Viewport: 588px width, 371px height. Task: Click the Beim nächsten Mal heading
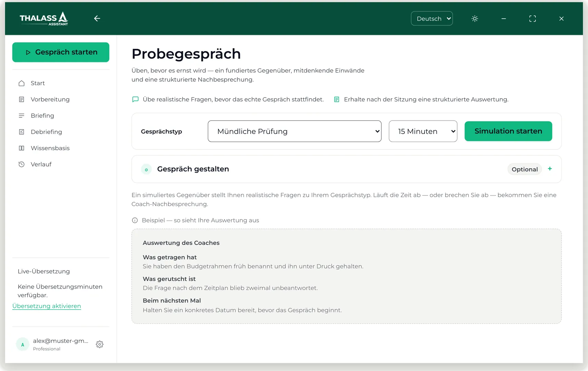(172, 301)
